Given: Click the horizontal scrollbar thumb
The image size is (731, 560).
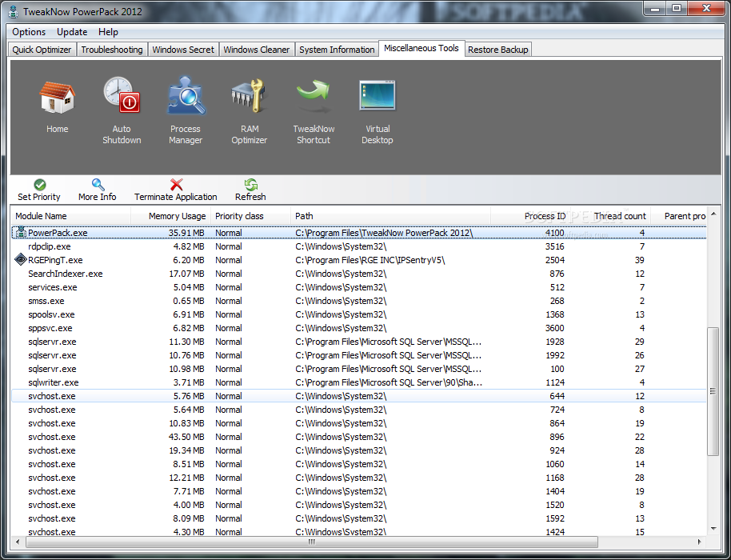Looking at the screenshot, I should coord(312,542).
